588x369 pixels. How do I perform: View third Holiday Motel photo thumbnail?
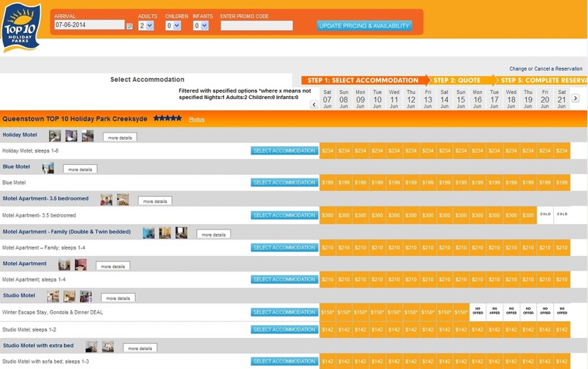click(87, 136)
